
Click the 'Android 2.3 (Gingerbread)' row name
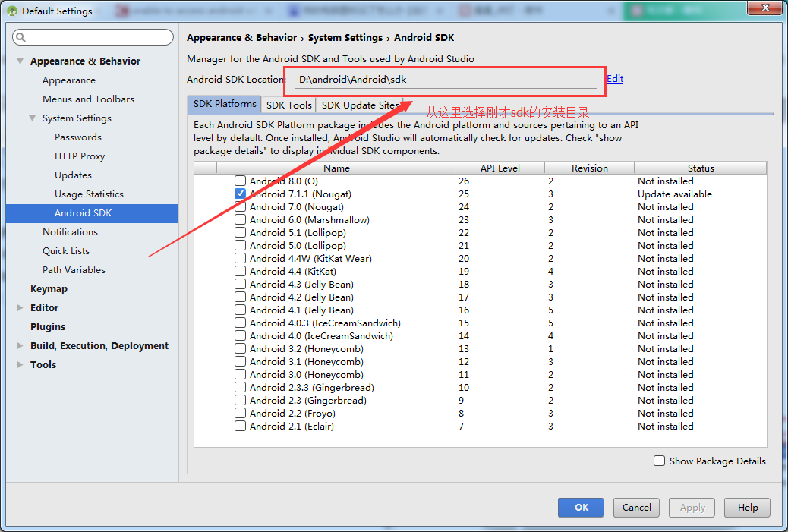point(308,401)
